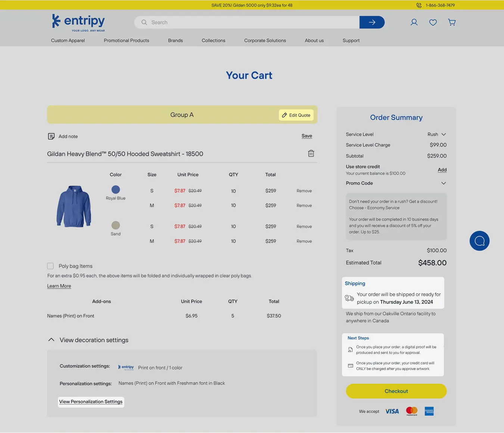The height and width of the screenshot is (433, 504).
Task: Click the entripy logo in customization settings
Action: pyautogui.click(x=126, y=367)
